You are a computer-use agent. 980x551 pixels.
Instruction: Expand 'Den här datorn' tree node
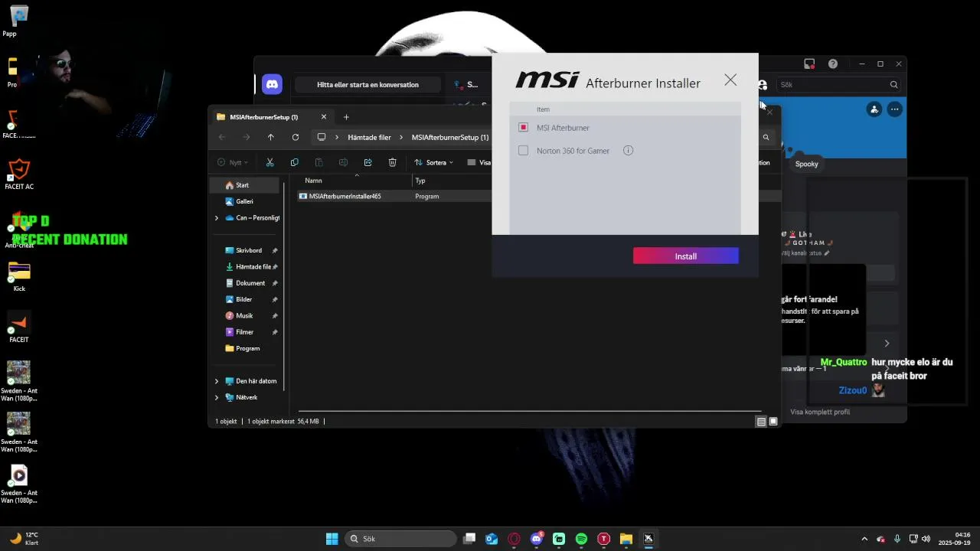coord(217,381)
